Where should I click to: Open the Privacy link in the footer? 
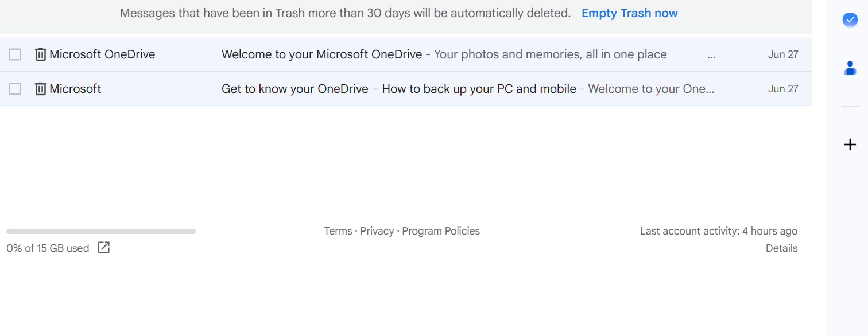pyautogui.click(x=377, y=231)
